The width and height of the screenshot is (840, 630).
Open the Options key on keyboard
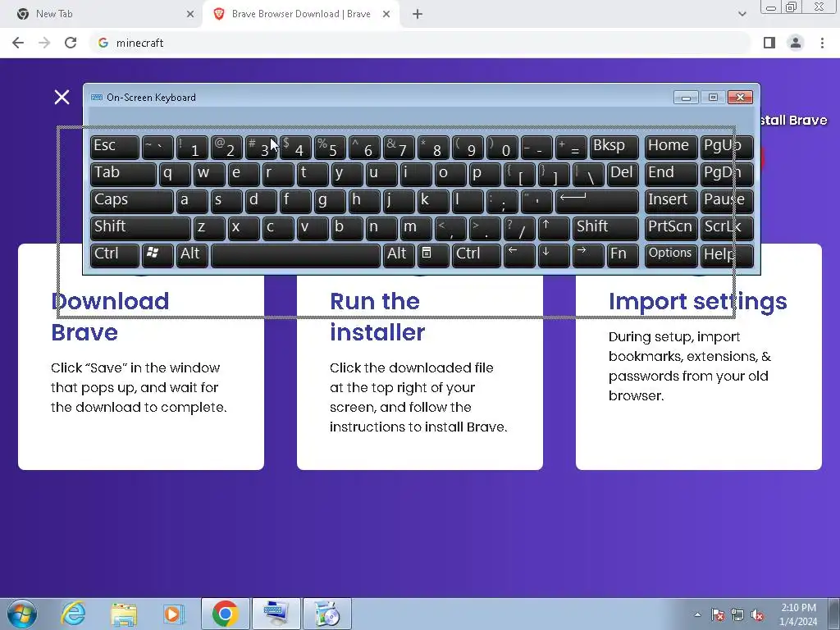click(671, 254)
